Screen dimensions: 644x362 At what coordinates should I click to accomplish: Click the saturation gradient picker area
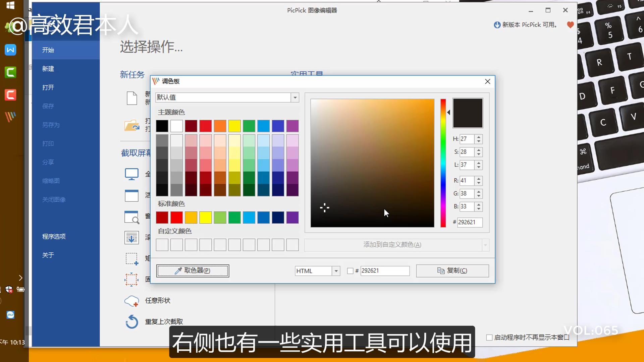pyautogui.click(x=372, y=163)
